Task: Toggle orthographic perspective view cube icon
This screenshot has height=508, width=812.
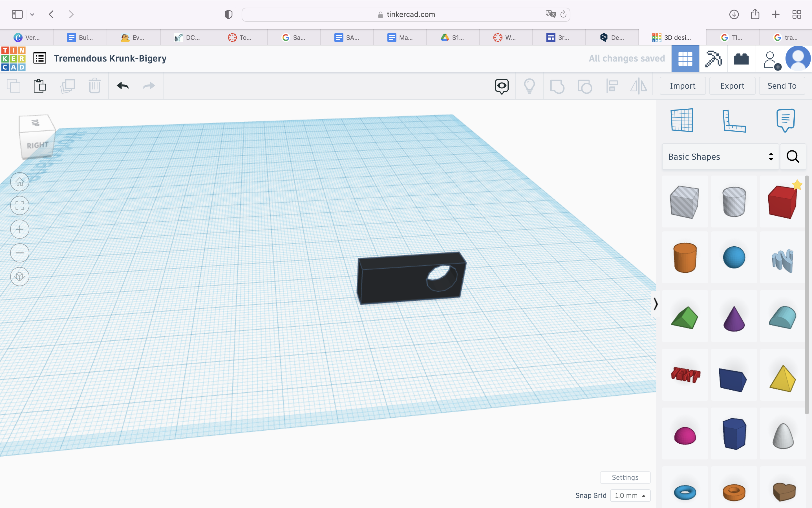Action: point(20,277)
